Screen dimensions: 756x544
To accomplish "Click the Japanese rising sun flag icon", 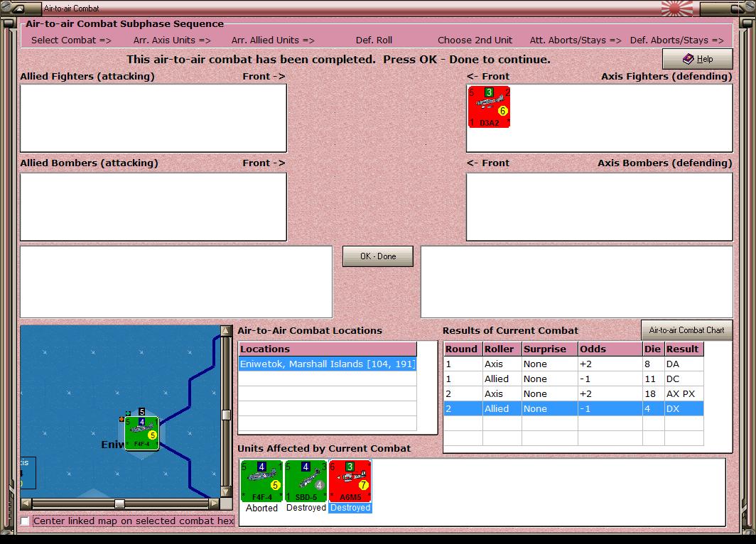I will click(x=677, y=9).
